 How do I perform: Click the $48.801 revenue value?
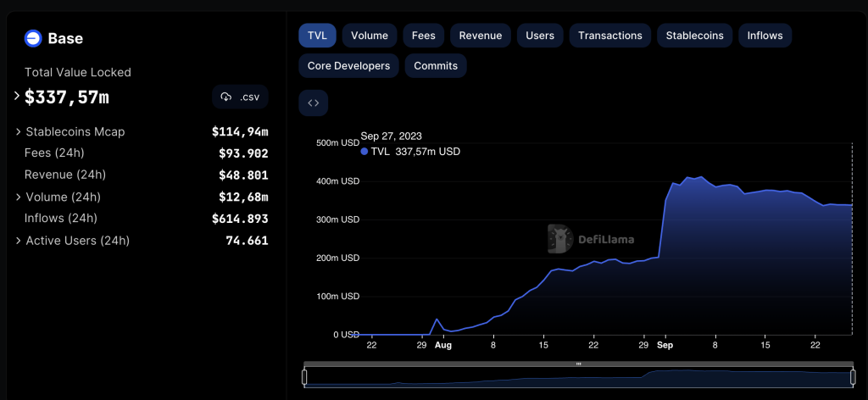[243, 175]
